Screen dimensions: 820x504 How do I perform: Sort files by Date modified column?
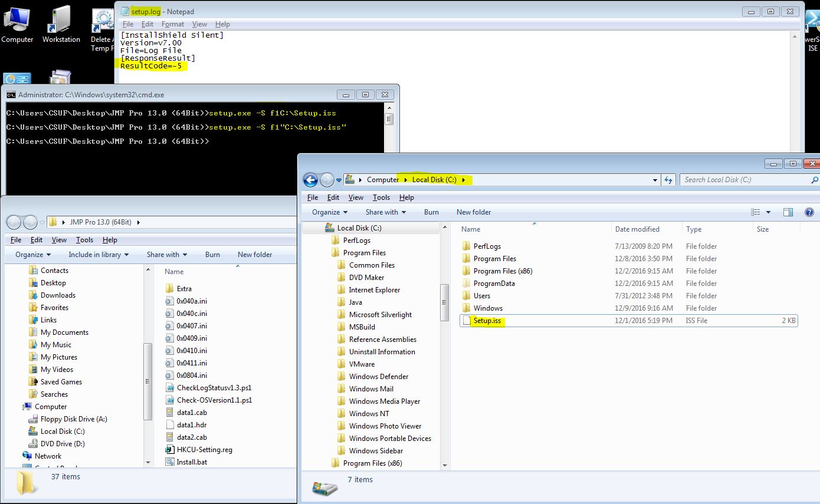(637, 229)
